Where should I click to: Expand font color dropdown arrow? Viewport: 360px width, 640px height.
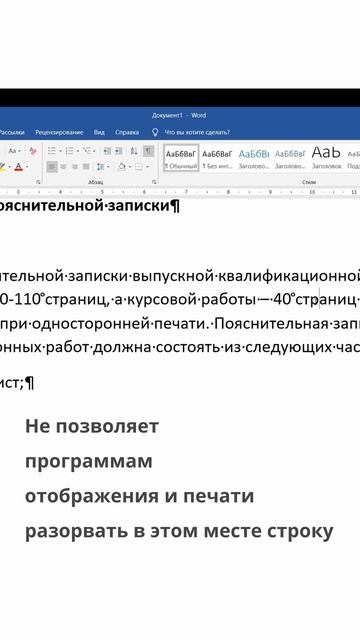click(27, 167)
